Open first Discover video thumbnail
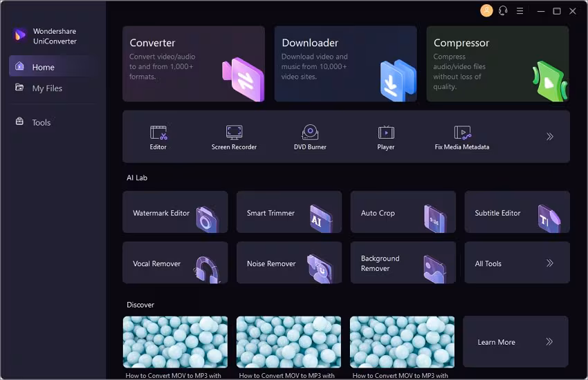 [x=175, y=342]
